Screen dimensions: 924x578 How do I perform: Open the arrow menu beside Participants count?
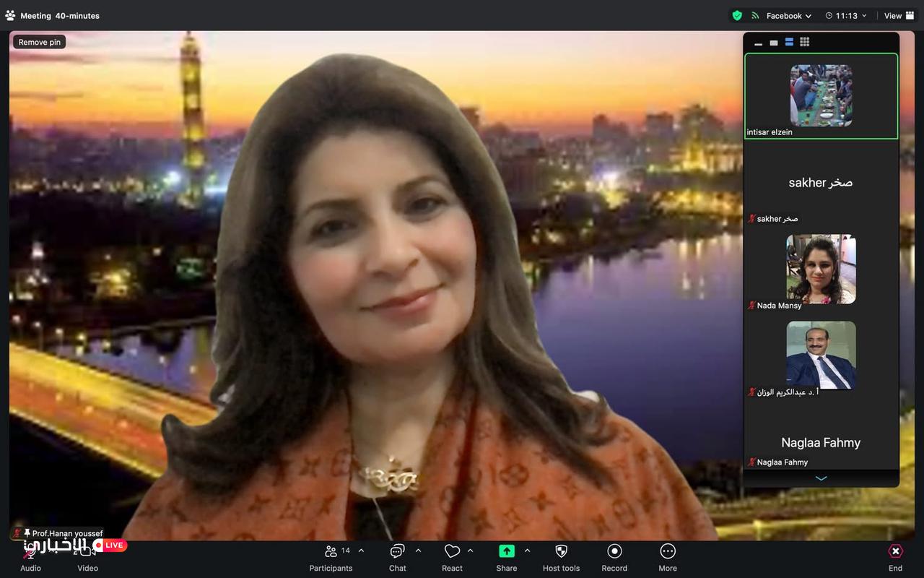pyautogui.click(x=361, y=551)
